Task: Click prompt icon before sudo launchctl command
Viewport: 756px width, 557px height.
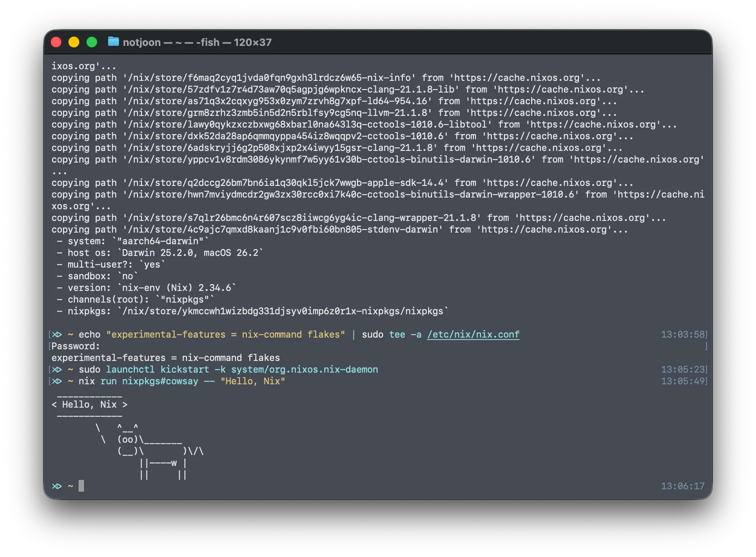Action: pos(57,370)
